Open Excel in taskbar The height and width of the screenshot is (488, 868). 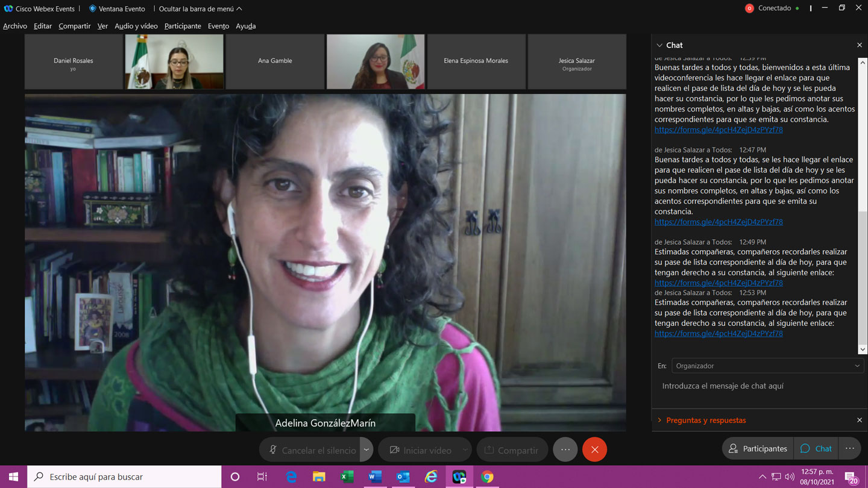pos(347,477)
